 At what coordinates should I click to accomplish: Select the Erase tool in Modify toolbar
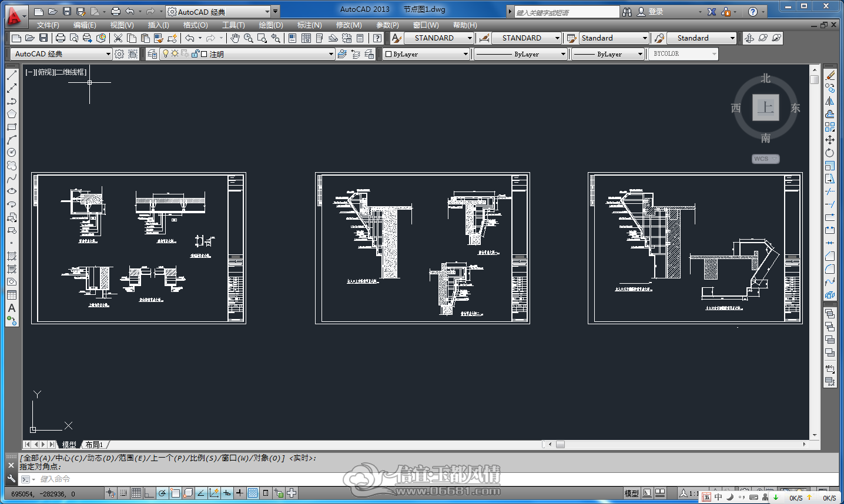tap(830, 75)
